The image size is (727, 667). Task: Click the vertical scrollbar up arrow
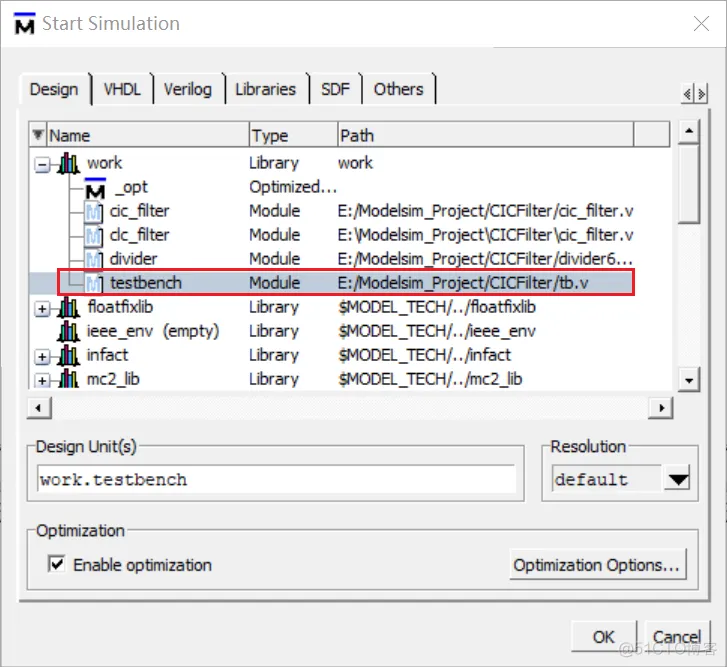point(689,131)
